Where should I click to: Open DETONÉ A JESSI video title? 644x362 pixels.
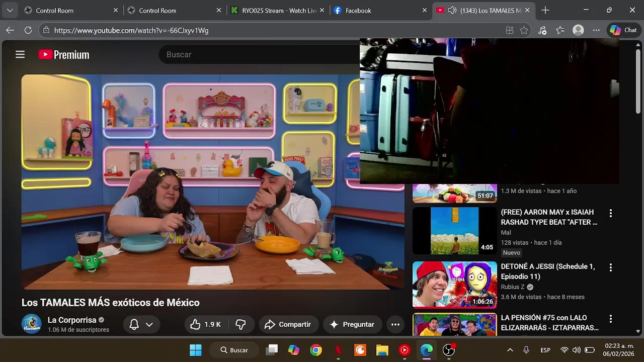coord(548,271)
